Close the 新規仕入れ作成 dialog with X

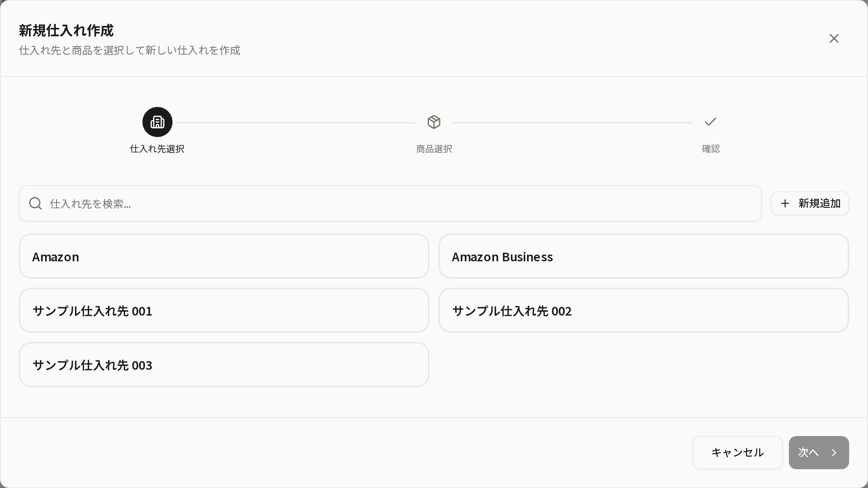coord(834,38)
